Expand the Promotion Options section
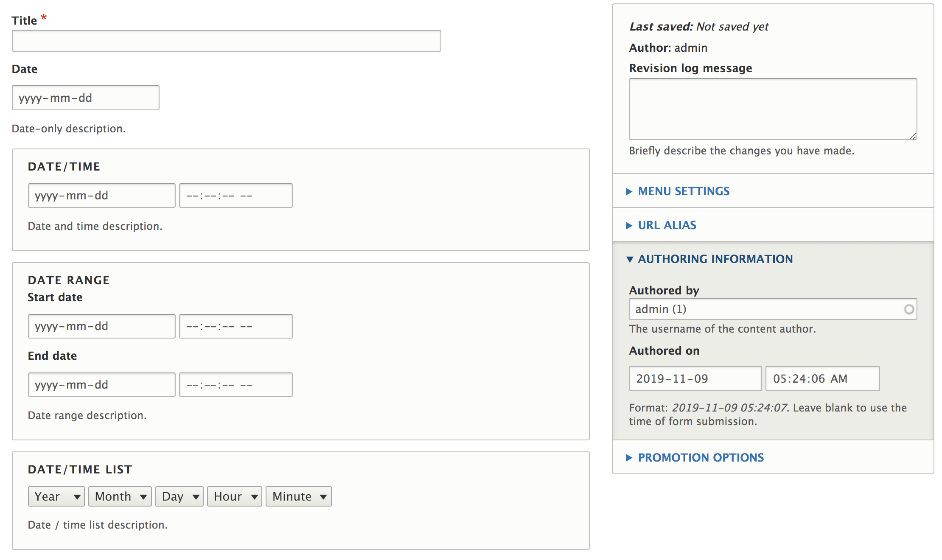Image resolution: width=942 pixels, height=560 pixels. pyautogui.click(x=700, y=457)
